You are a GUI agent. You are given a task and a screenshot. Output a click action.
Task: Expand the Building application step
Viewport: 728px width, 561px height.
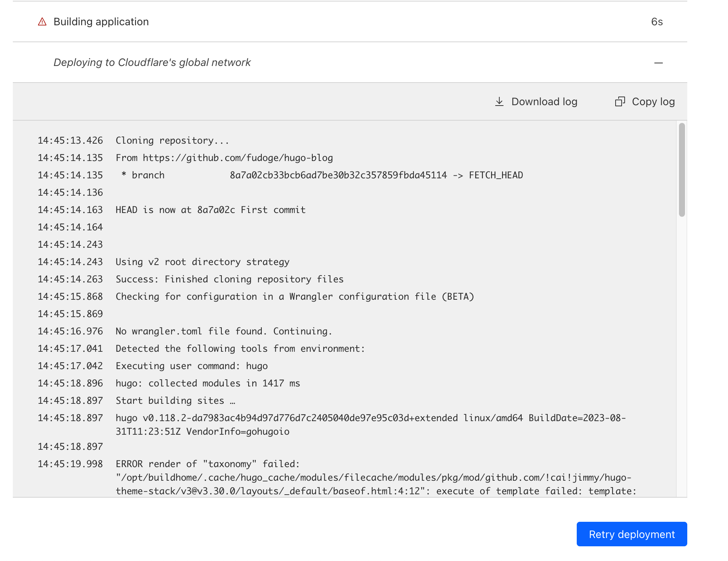[101, 22]
